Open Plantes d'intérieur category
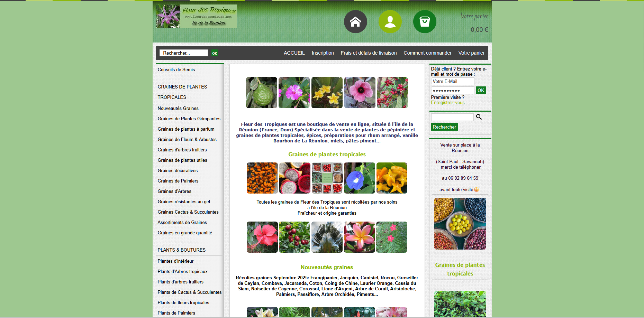The height and width of the screenshot is (318, 644). coord(175,261)
